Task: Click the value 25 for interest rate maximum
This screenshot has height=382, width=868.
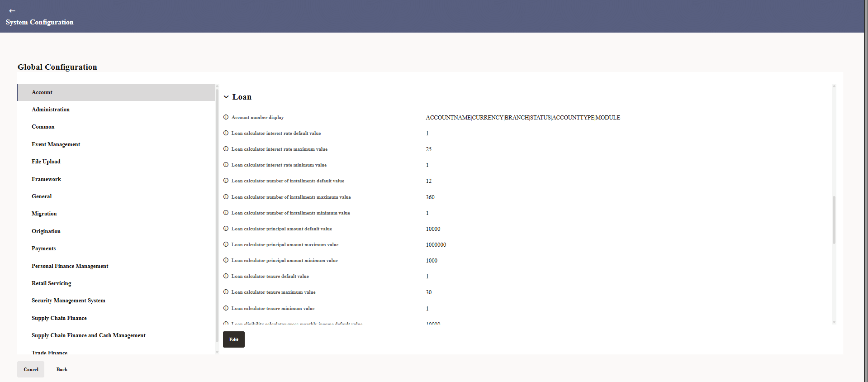Action: tap(429, 149)
